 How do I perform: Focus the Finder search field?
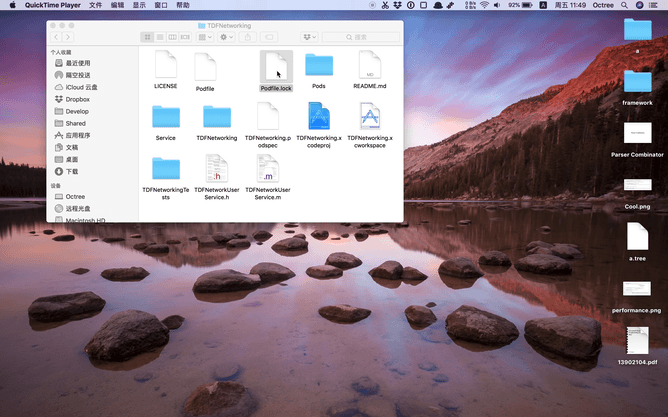click(361, 37)
